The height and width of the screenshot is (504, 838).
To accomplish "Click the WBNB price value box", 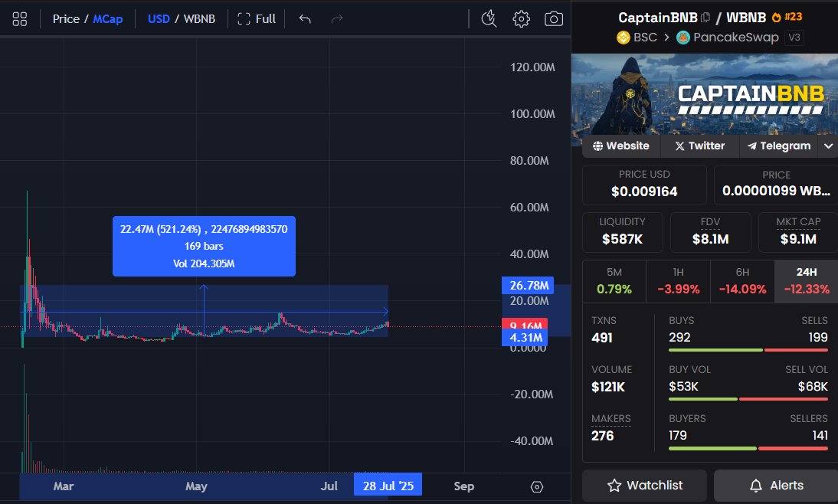I will tap(776, 185).
